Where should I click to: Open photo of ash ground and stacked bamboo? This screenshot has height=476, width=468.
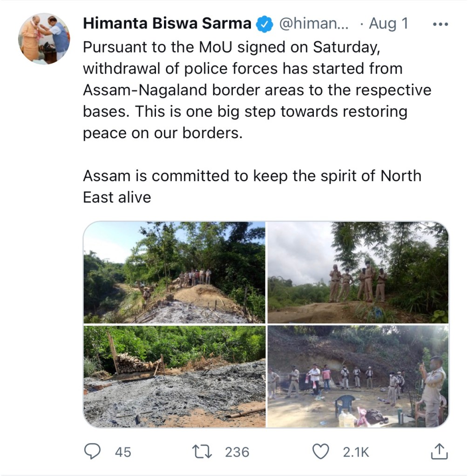[x=174, y=376]
